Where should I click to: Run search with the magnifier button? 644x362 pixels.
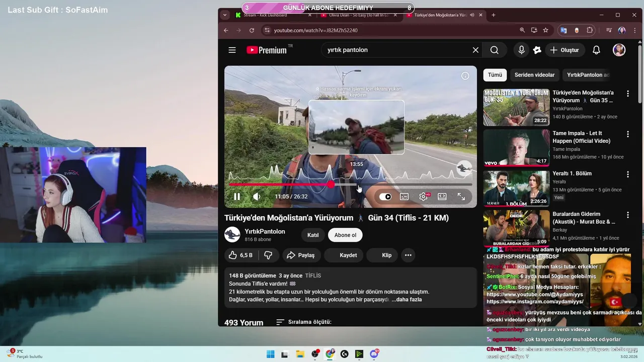point(495,50)
